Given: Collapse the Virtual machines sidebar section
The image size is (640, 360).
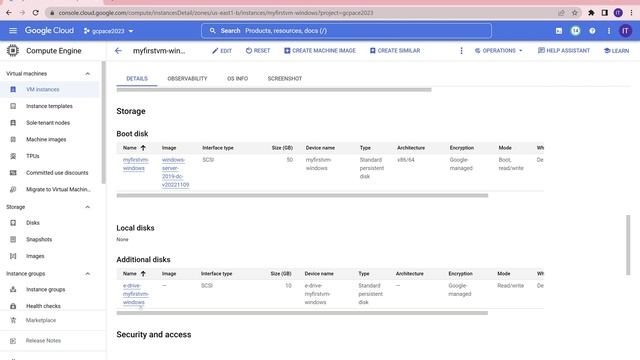Looking at the screenshot, I should tap(87, 73).
